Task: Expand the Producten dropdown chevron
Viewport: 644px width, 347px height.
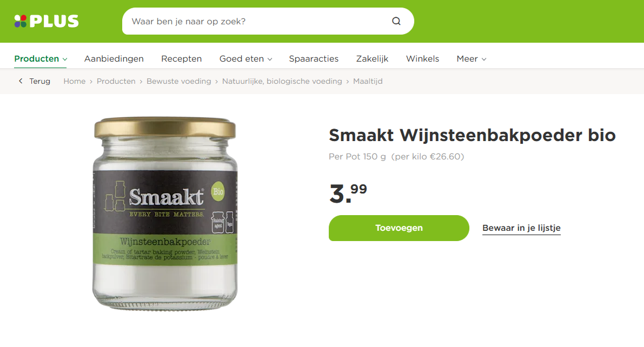Action: (65, 59)
